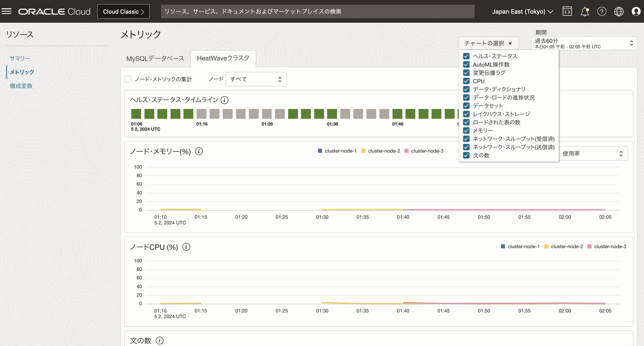Image resolution: width=644 pixels, height=346 pixels.
Task: Click the first green health status square
Action: pyautogui.click(x=136, y=114)
